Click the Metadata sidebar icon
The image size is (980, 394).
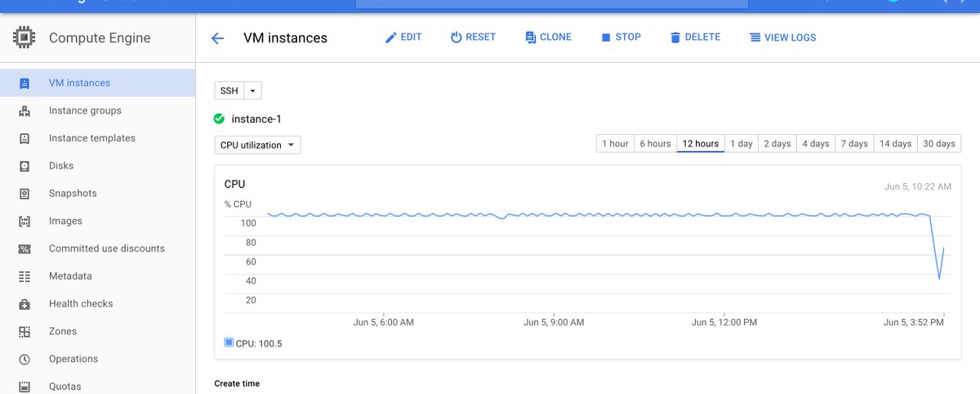[24, 277]
